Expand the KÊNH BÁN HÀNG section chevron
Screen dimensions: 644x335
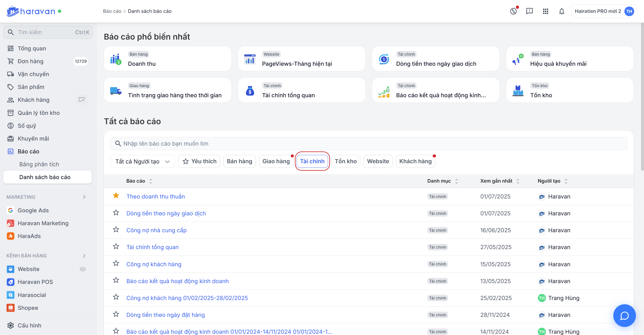click(x=84, y=256)
